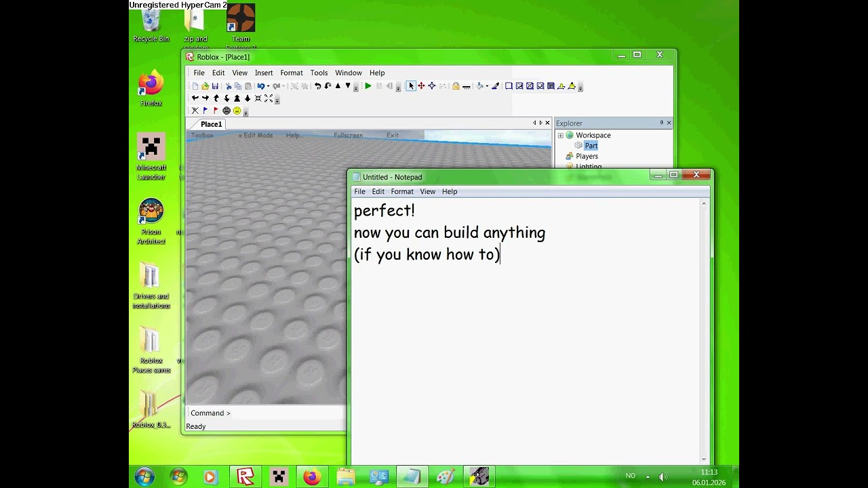Click the Roblox icon on the taskbar
Image resolution: width=868 pixels, height=488 pixels.
[245, 477]
